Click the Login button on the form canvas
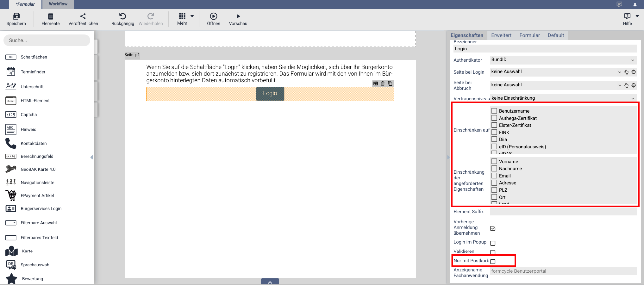Viewport: 644px width, 285px height. tap(270, 94)
